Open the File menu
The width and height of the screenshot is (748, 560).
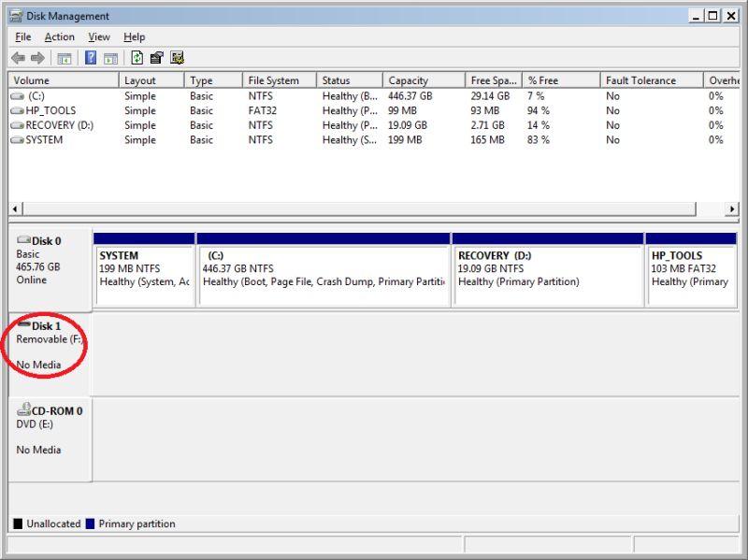pyautogui.click(x=22, y=36)
